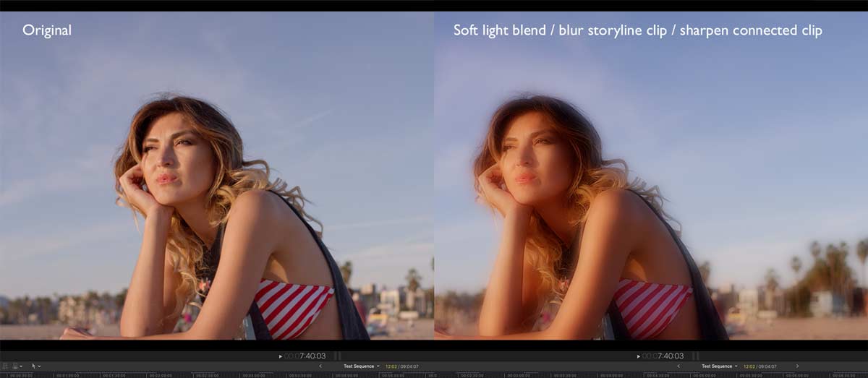
Task: Go forward in timeline history below the Soft light viewer
Action: [798, 366]
